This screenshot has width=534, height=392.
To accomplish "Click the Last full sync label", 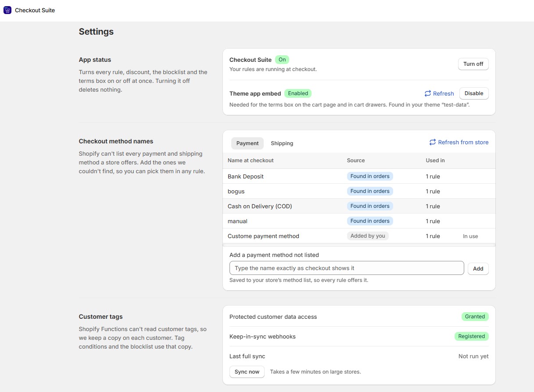I will [247, 356].
